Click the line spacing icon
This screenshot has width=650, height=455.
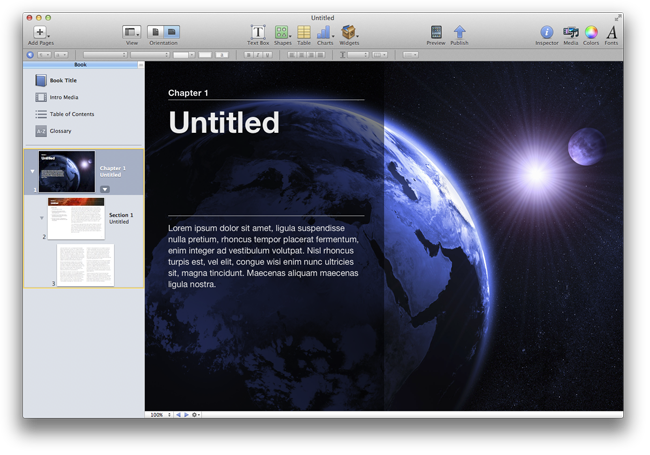(x=342, y=55)
